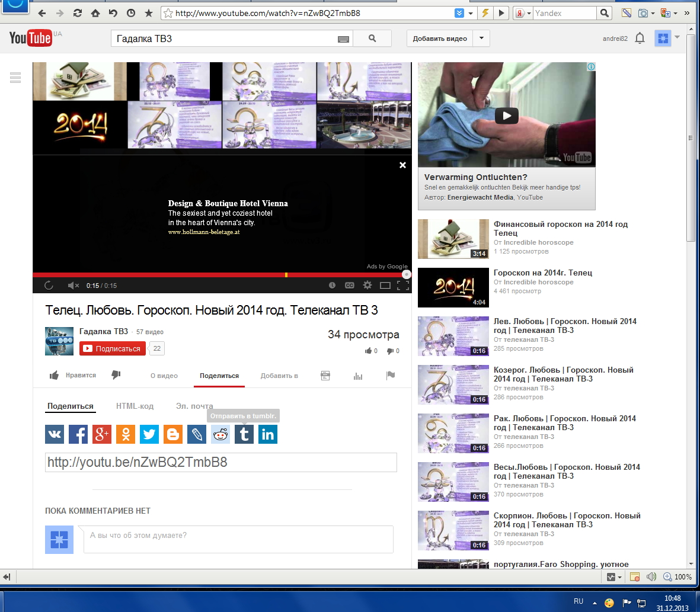
Task: Play Verwarming Ontluchten ad video
Action: coord(507,116)
